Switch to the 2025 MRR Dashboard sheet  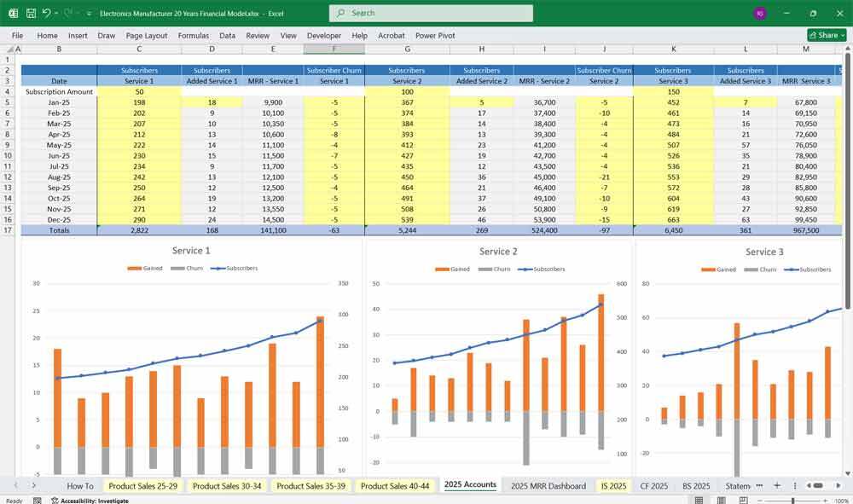tap(548, 485)
